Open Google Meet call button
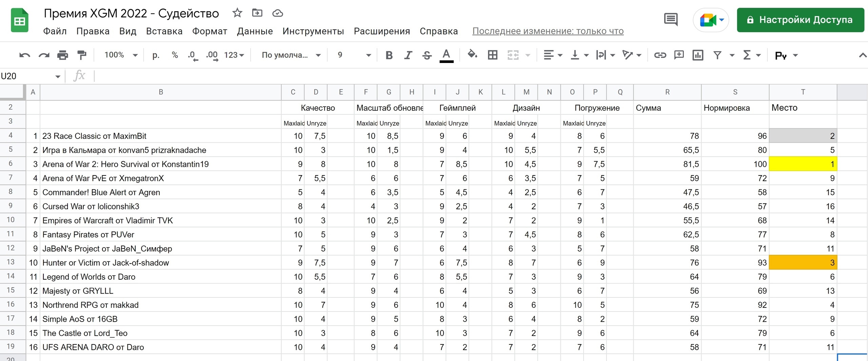The width and height of the screenshot is (868, 361). tap(711, 20)
